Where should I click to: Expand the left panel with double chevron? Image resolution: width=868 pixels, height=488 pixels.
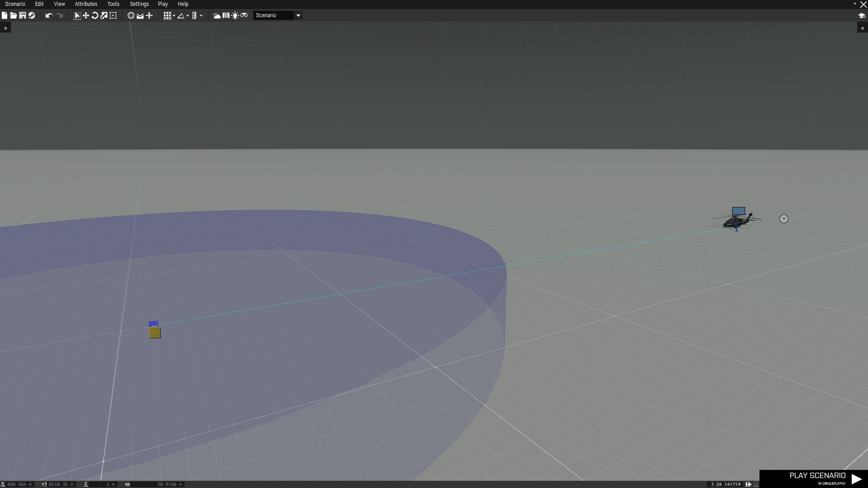5,28
